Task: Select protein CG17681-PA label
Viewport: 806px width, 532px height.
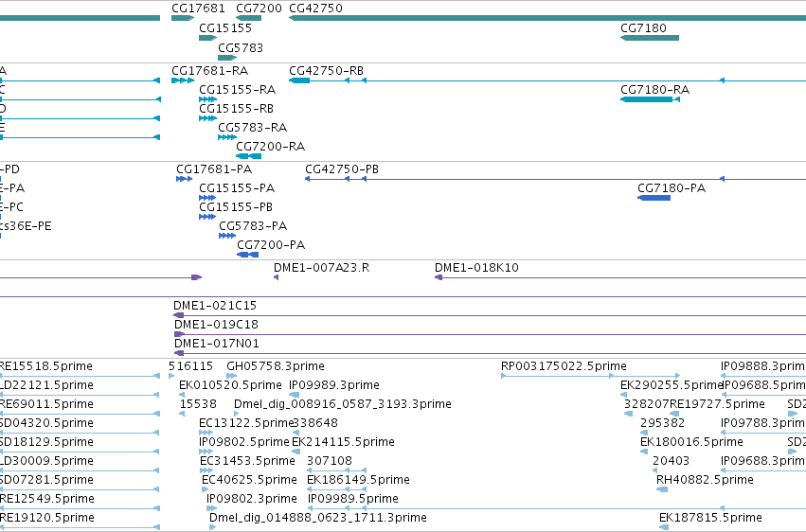Action: tap(214, 169)
